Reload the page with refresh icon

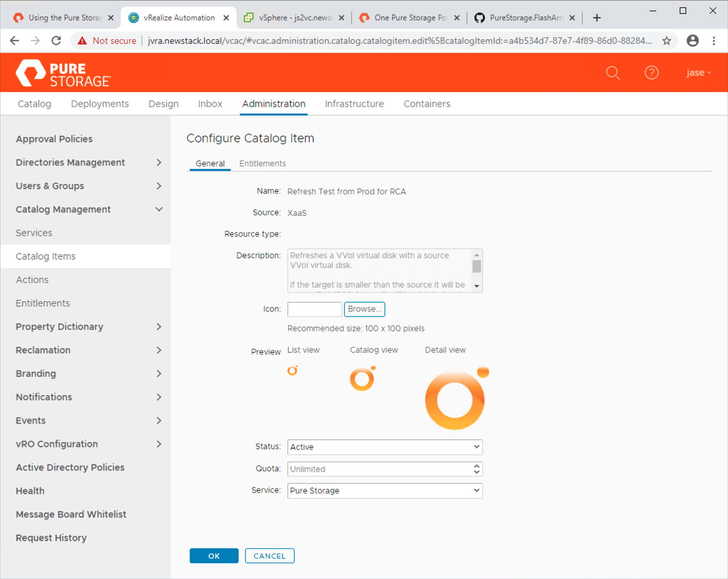57,41
